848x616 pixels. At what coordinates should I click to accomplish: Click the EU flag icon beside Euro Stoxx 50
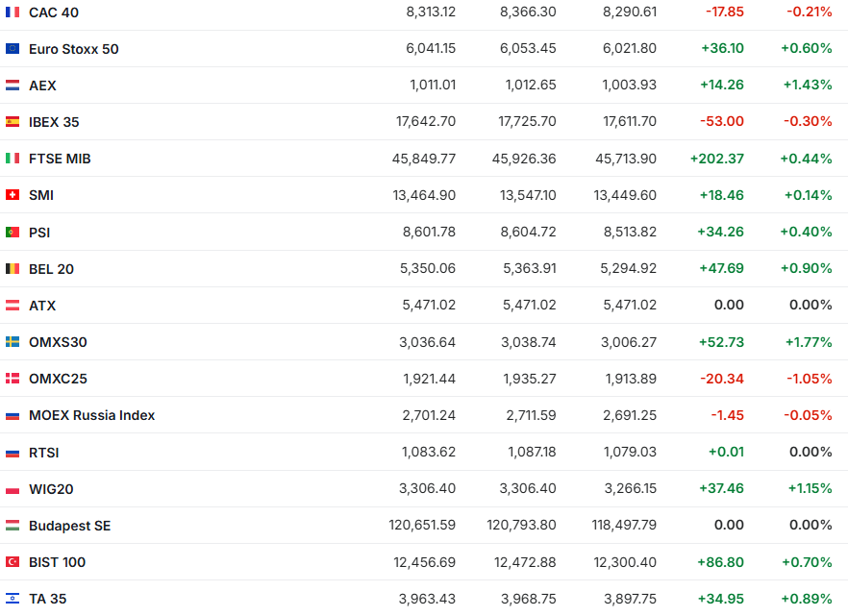12,49
